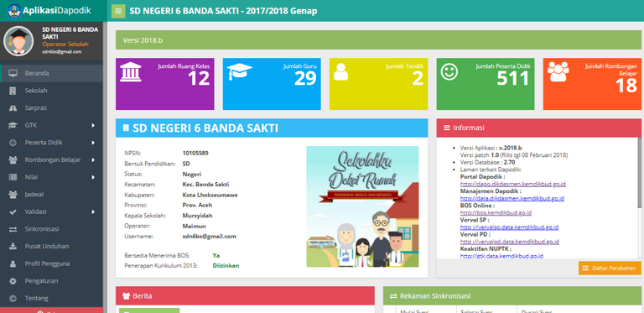Open the Jadwal menu item
644x313 pixels.
pos(51,195)
